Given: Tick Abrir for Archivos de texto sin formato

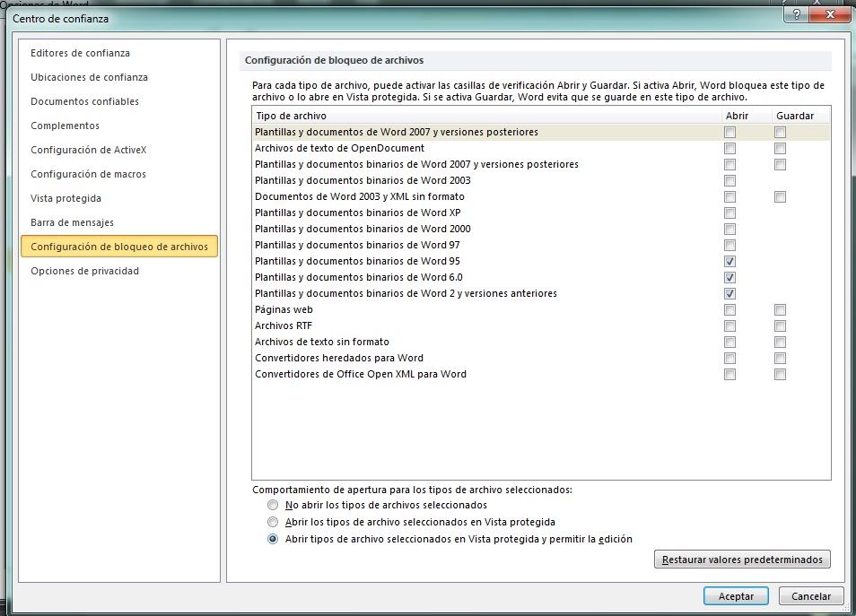Looking at the screenshot, I should (729, 343).
